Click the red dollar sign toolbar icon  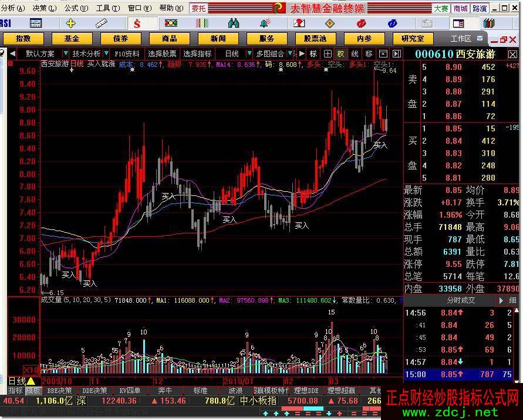137,23
